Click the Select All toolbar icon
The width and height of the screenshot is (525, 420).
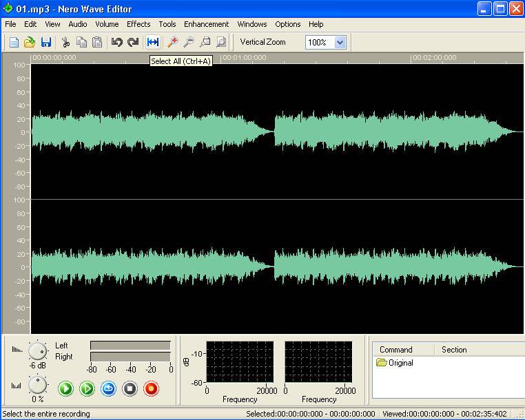[153, 42]
